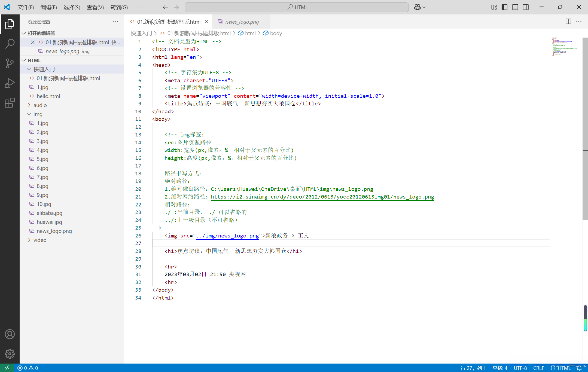The width and height of the screenshot is (588, 372).
Task: Collapse the img folder
Action: coord(38,114)
